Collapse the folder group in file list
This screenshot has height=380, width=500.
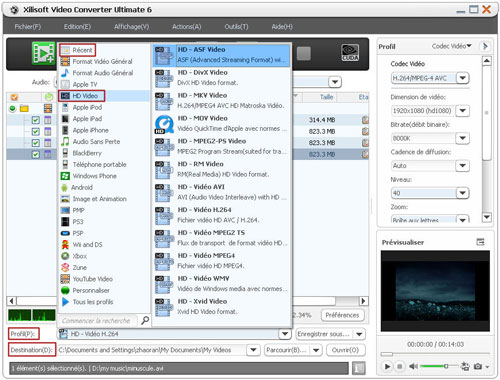click(13, 109)
